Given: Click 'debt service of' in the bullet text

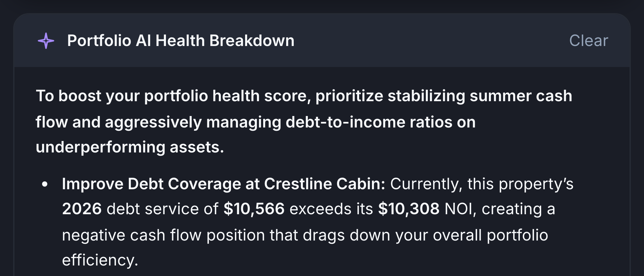Looking at the screenshot, I should point(163,209).
